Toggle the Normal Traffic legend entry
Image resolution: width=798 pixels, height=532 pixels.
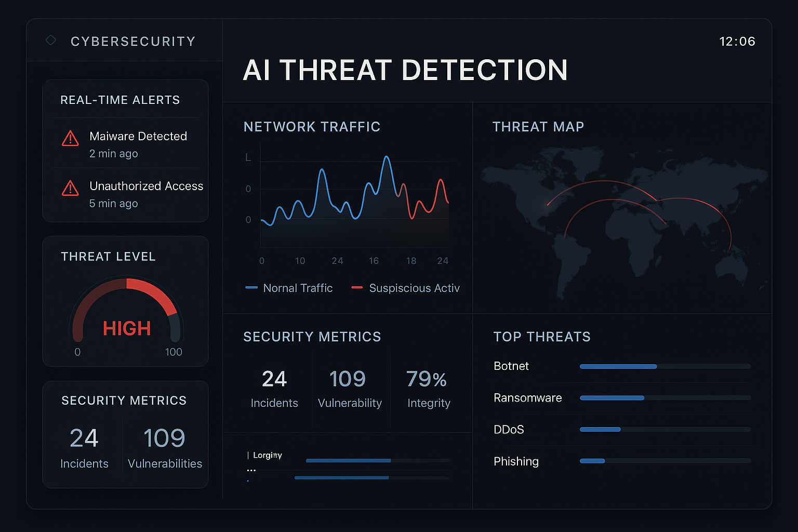[289, 288]
